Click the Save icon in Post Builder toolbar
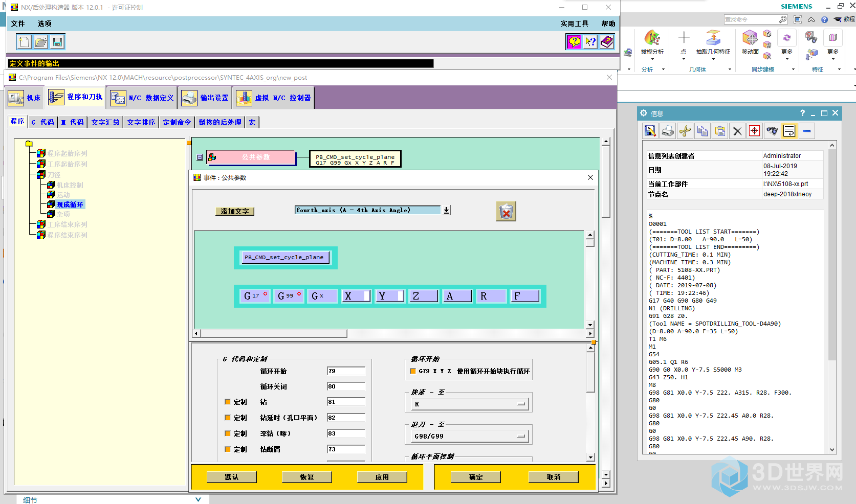Image resolution: width=856 pixels, height=504 pixels. pyautogui.click(x=57, y=42)
